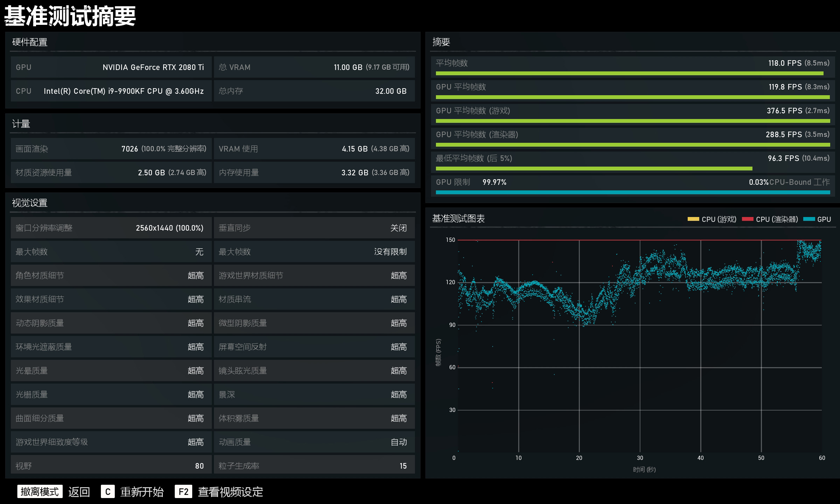Image resolution: width=840 pixels, height=504 pixels.
Task: Click the 最低平均帧数 (后 5%) row
Action: click(x=632, y=162)
